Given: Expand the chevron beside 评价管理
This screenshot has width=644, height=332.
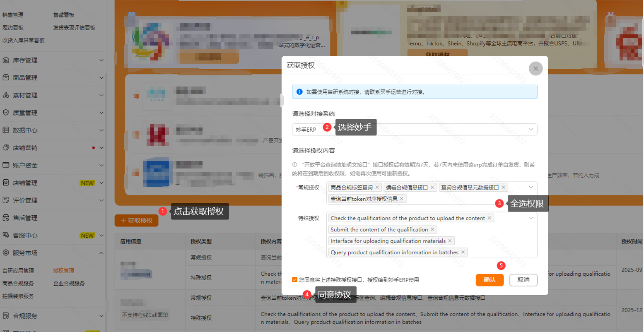Looking at the screenshot, I should coord(101,200).
